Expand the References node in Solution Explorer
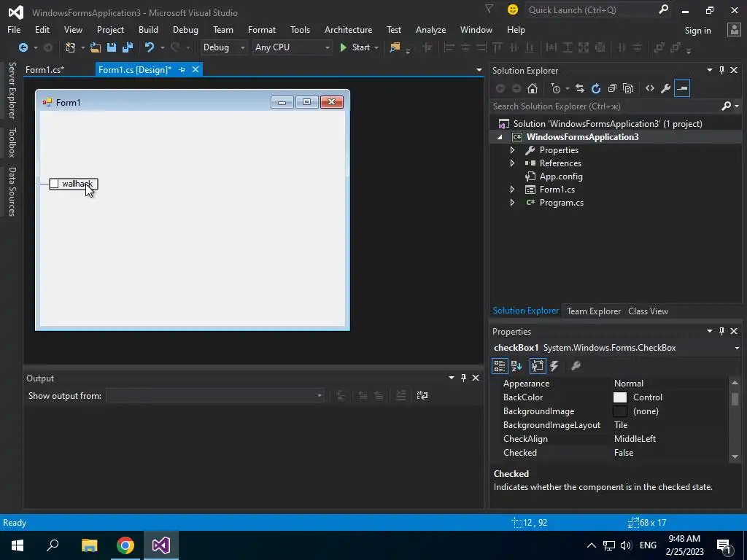 point(512,163)
